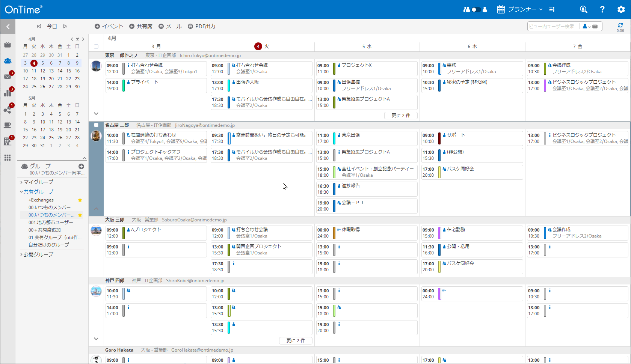Expand the マイグループ tree section

coord(38,182)
